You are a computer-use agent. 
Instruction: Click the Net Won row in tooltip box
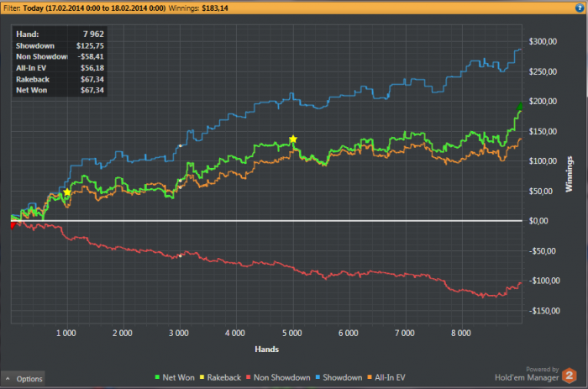click(60, 90)
